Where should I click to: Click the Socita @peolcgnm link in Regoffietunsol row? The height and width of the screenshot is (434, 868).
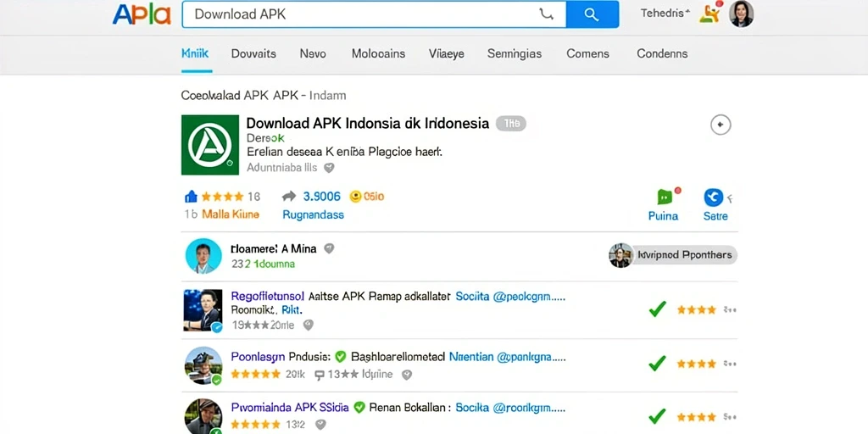coord(509,297)
